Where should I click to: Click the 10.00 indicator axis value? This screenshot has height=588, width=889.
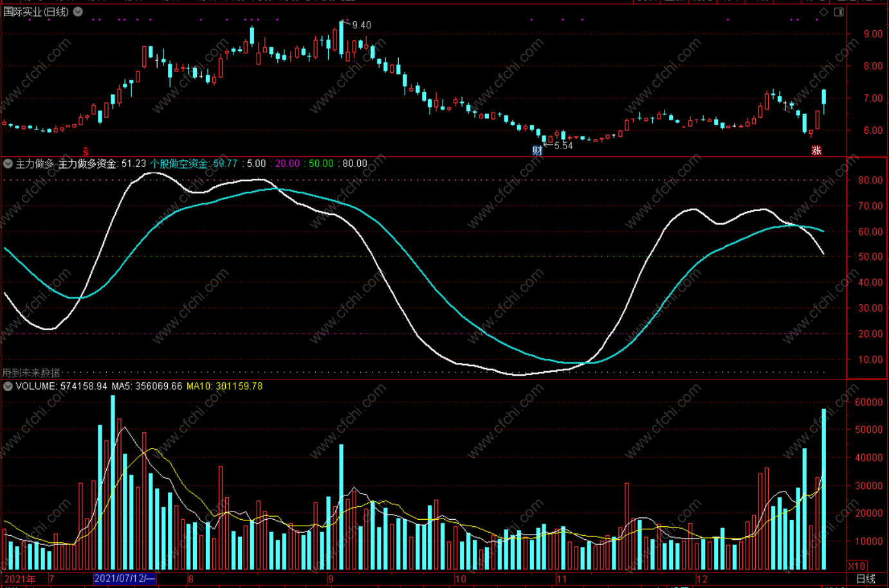click(870, 359)
